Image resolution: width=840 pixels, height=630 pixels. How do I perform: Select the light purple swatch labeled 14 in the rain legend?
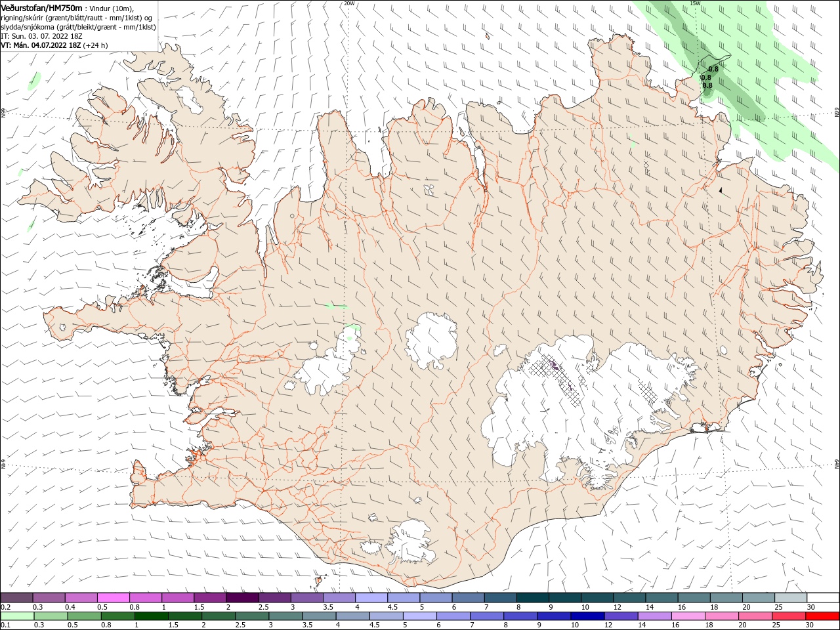click(x=654, y=616)
